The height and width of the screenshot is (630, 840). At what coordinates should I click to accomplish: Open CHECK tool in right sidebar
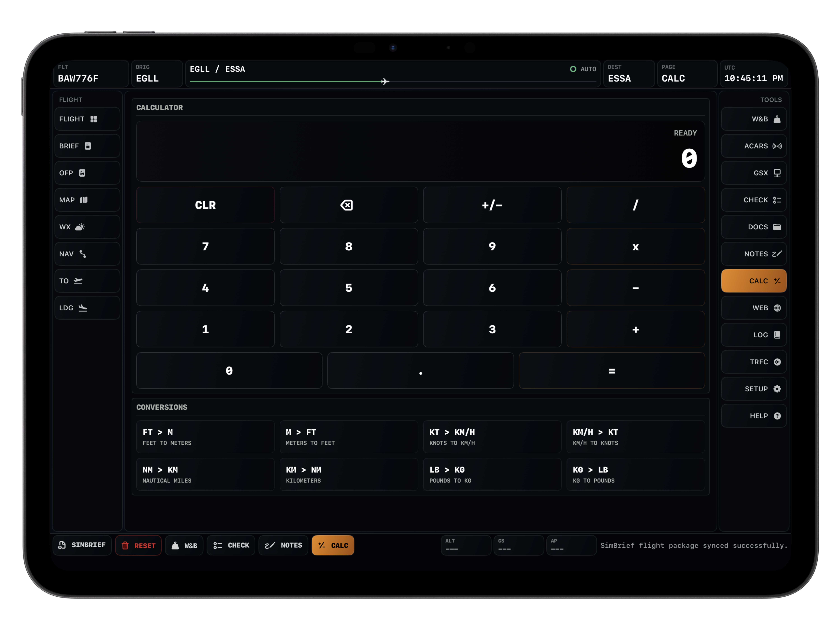pyautogui.click(x=754, y=200)
